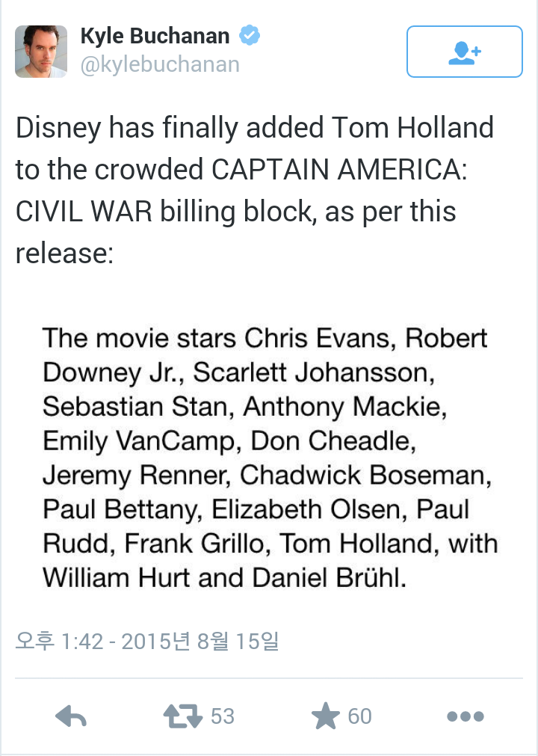
Task: Select the tweet text starting 'Disney has finally'
Action: 255,190
